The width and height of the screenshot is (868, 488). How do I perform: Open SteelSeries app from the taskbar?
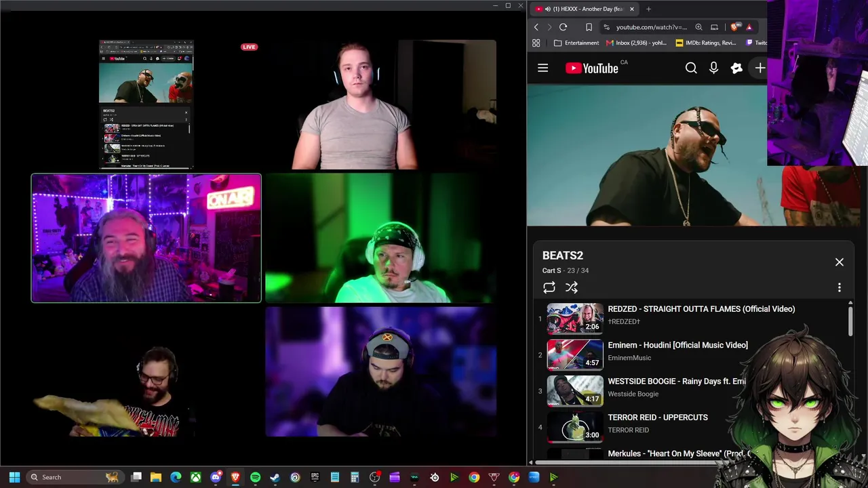(434, 477)
